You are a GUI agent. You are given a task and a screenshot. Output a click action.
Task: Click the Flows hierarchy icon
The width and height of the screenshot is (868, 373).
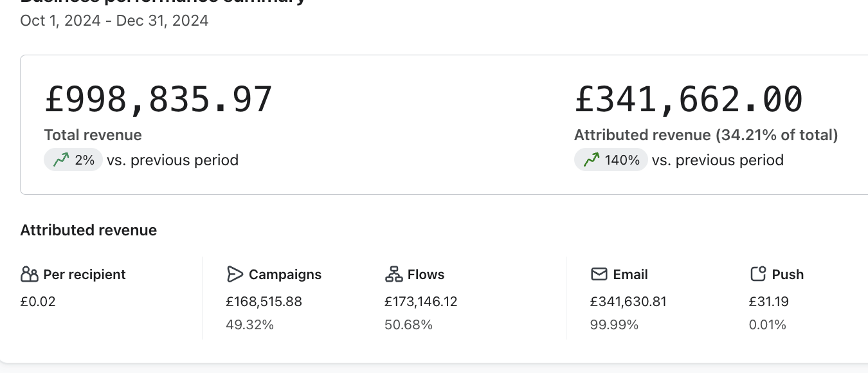coord(393,275)
